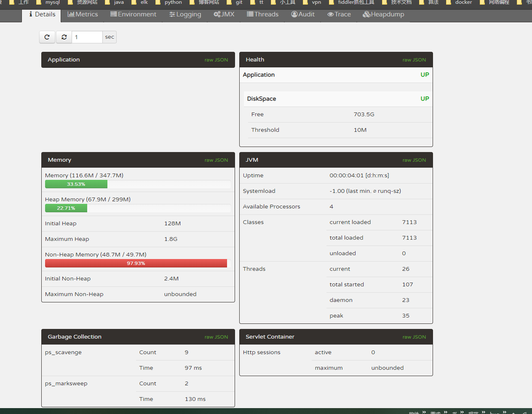The height and width of the screenshot is (414, 532).
Task: Select the Application UP status in Health
Action: 425,75
